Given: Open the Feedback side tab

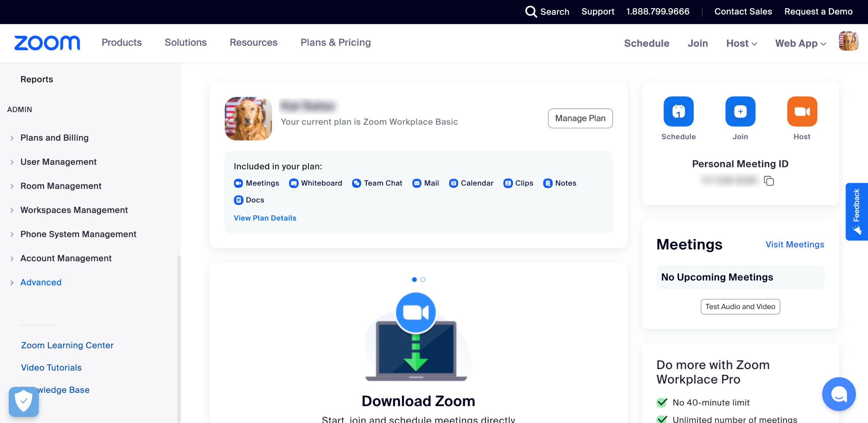Looking at the screenshot, I should [856, 211].
